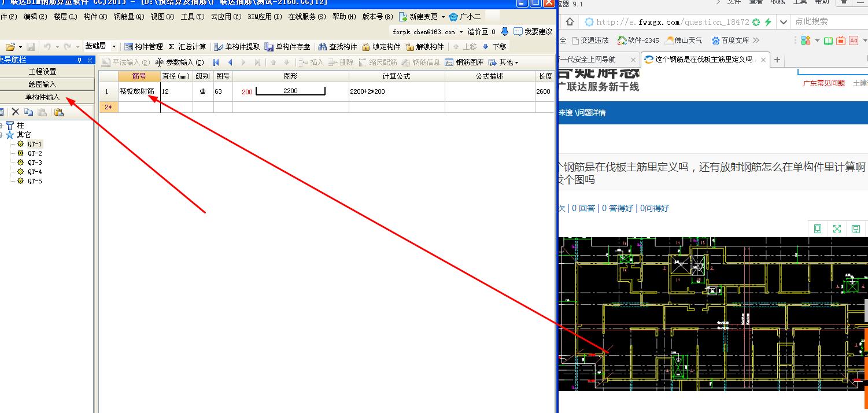Open new browser tab with plus
Image resolution: width=868 pixels, height=413 pixels.
click(777, 60)
